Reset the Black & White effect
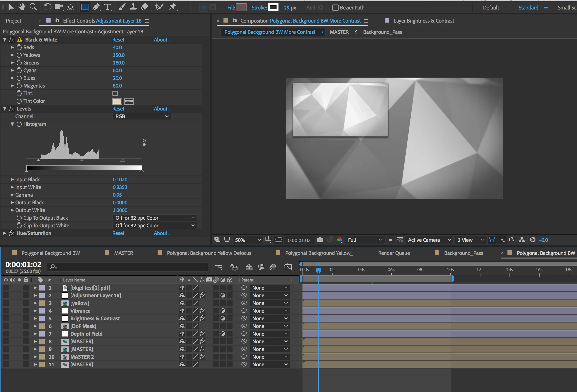 point(118,40)
